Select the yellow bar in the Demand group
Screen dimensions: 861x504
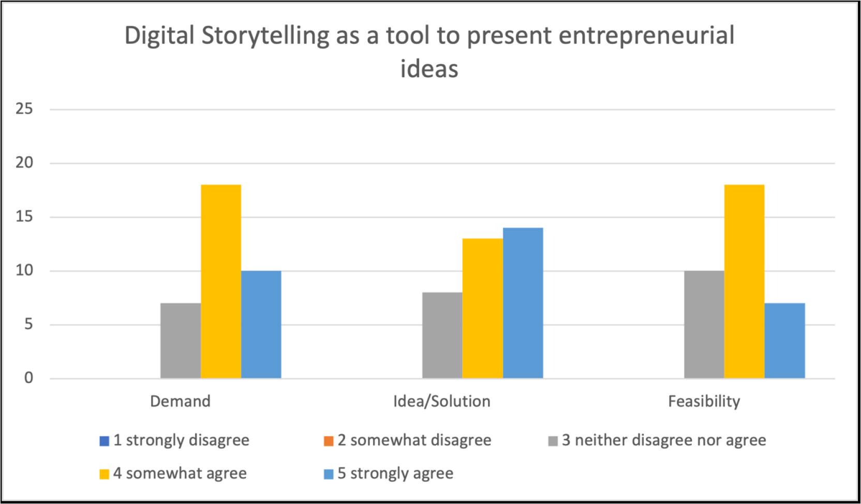click(x=221, y=282)
